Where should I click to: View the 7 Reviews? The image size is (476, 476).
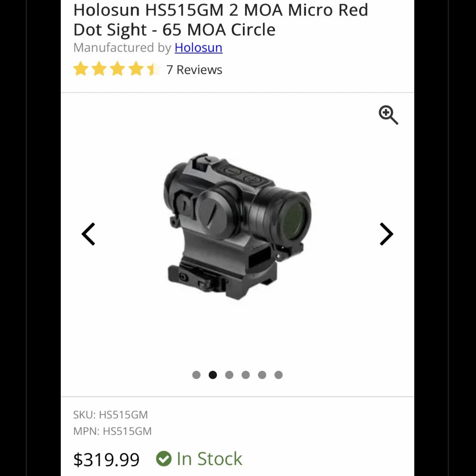(x=195, y=70)
